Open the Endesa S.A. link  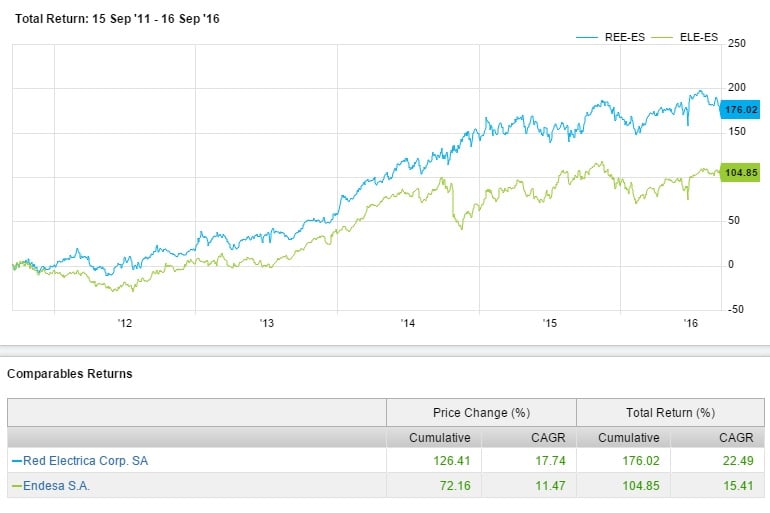coord(54,485)
